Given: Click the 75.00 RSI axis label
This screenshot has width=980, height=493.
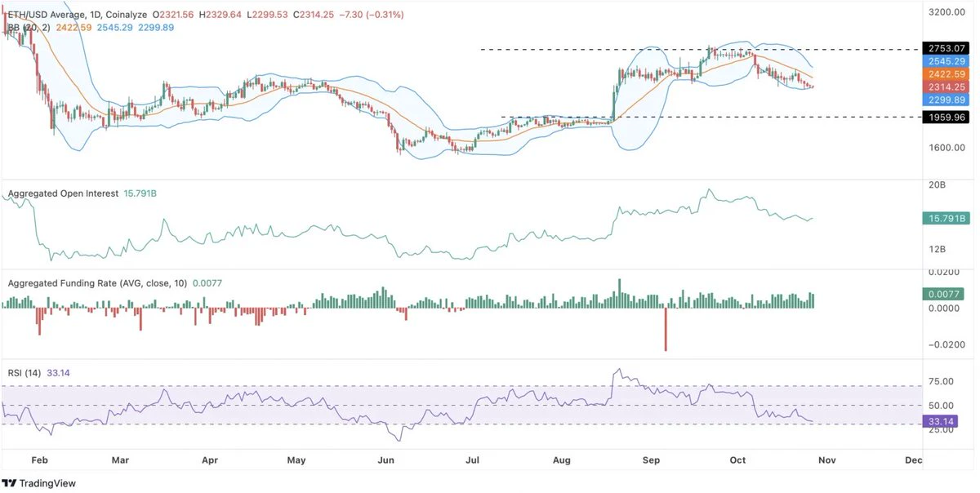Looking at the screenshot, I should click(942, 381).
